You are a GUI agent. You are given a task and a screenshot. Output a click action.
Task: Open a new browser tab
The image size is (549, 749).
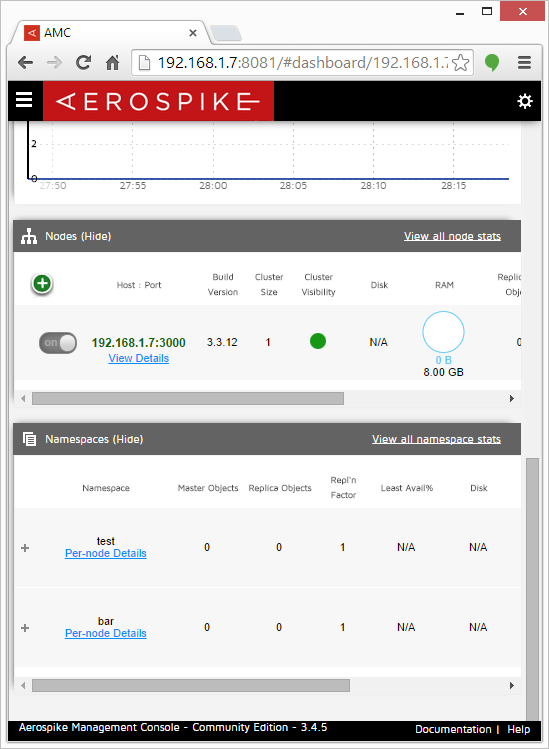226,33
